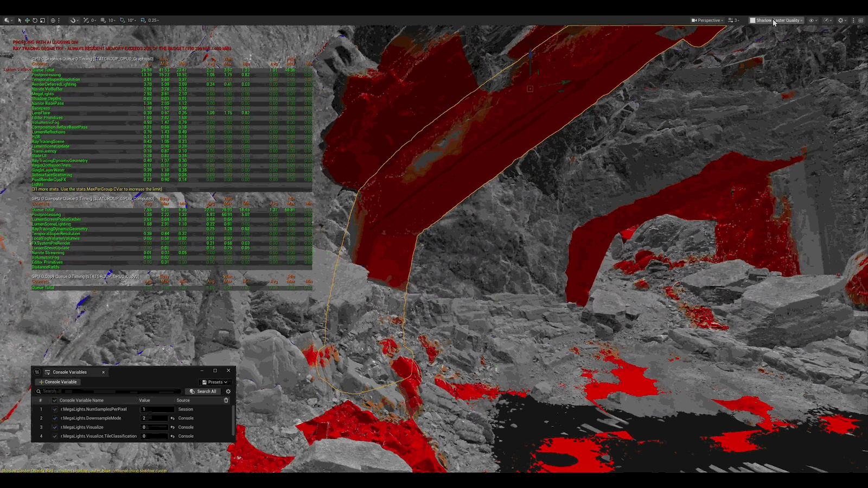Toggle rotation snapping icon

[x=123, y=21]
